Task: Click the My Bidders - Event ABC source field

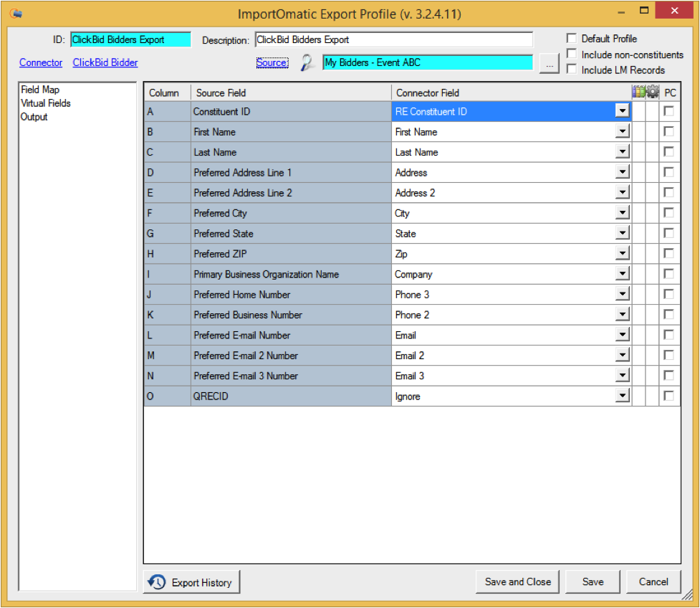Action: (428, 62)
